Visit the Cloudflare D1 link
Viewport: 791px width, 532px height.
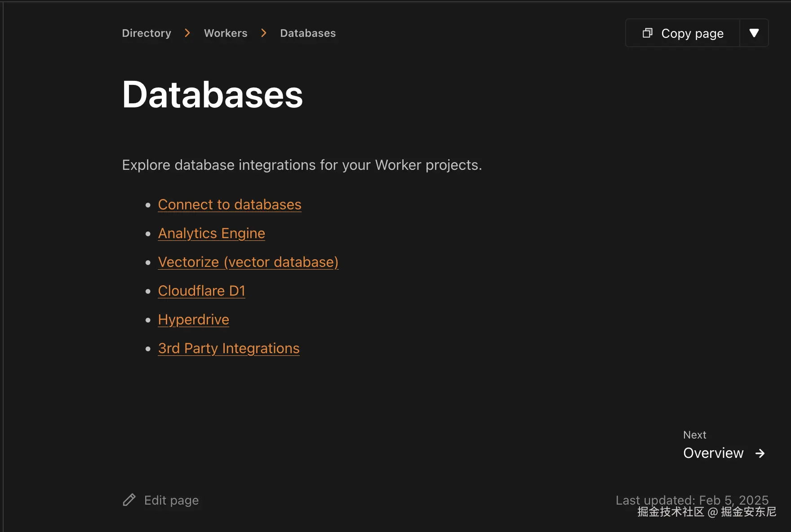[201, 291]
